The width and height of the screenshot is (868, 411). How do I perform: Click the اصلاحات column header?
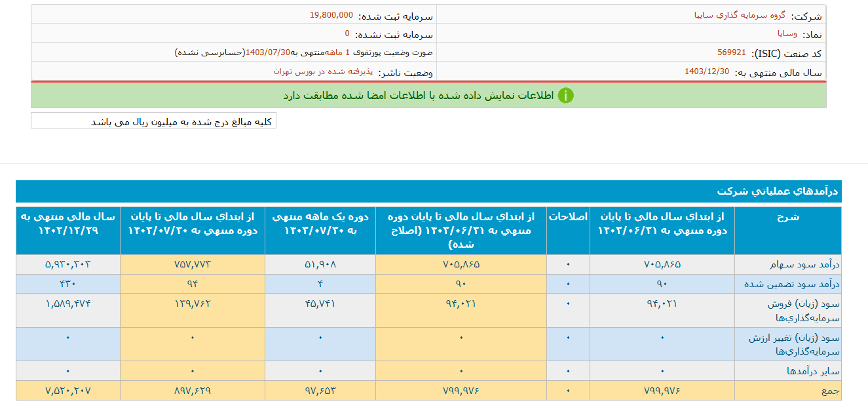click(567, 218)
